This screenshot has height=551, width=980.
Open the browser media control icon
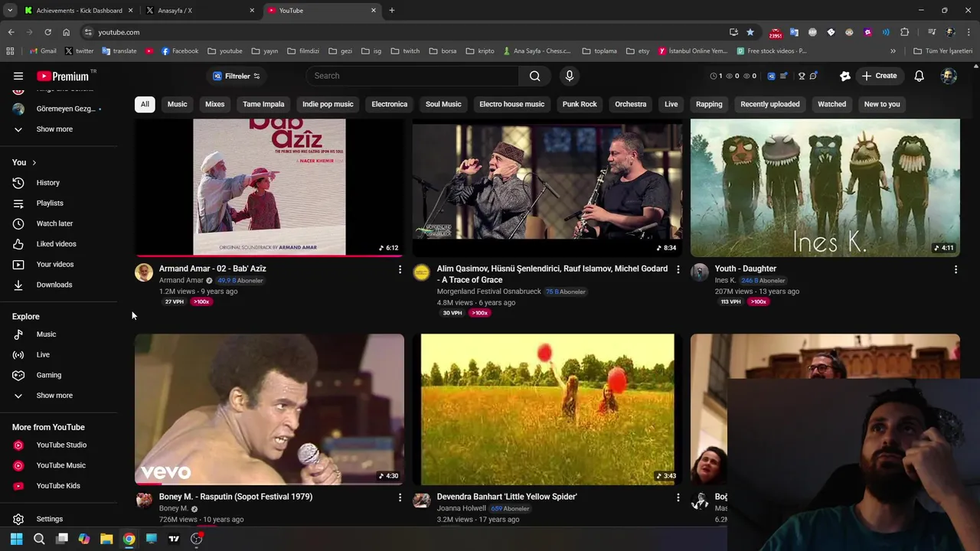[932, 32]
